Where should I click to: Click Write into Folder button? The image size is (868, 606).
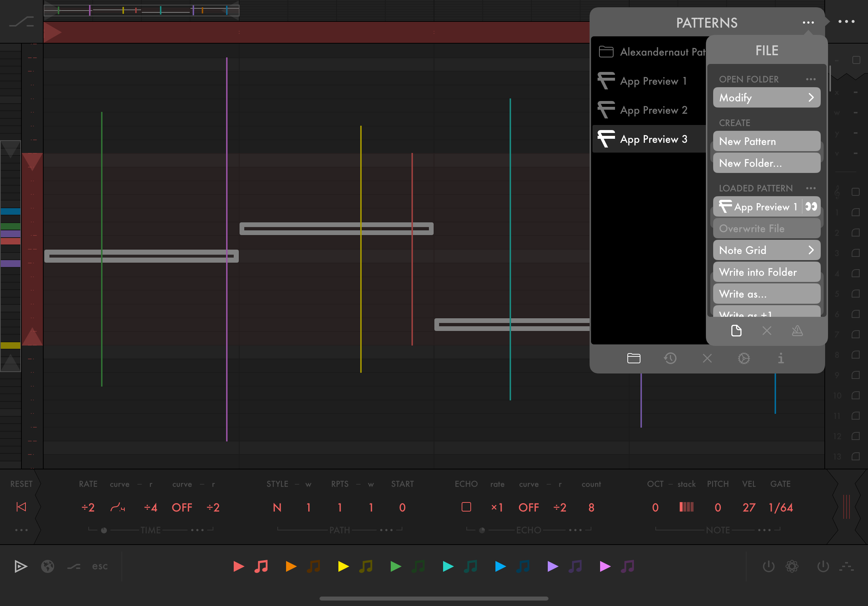tap(766, 272)
